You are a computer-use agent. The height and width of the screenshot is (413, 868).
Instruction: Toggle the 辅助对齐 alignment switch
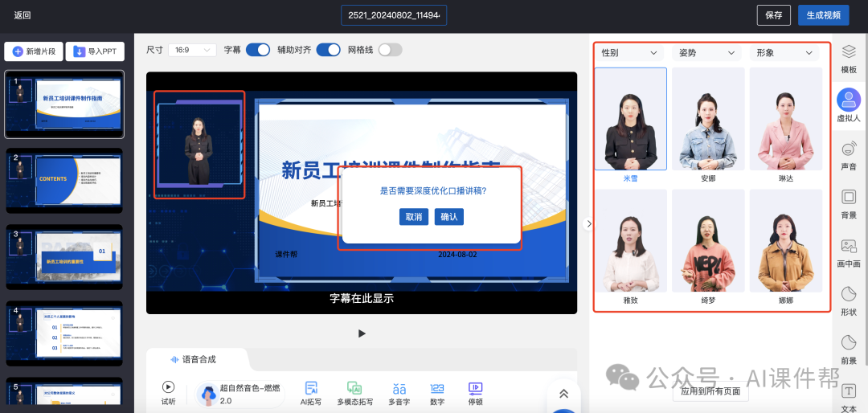[328, 50]
